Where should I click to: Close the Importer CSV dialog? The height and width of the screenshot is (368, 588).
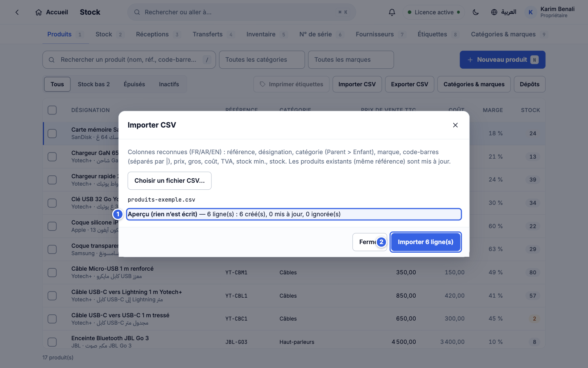pyautogui.click(x=455, y=125)
